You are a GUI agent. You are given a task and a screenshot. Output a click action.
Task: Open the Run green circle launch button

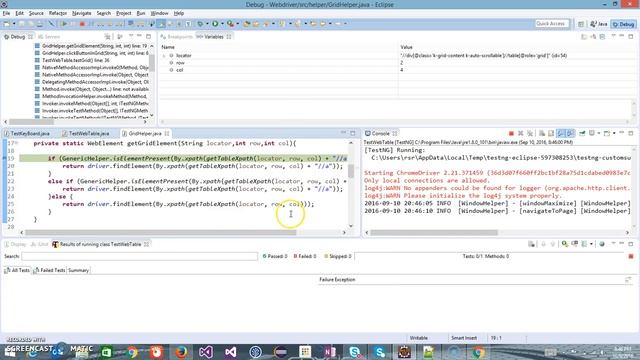click(215, 24)
